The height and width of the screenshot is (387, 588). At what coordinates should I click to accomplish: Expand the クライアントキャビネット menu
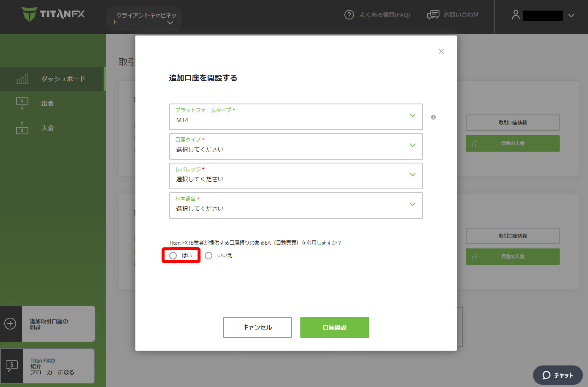pos(144,18)
